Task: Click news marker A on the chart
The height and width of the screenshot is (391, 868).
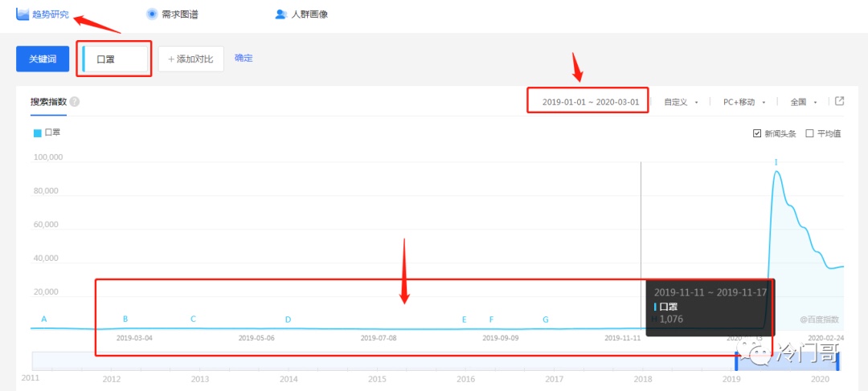Action: (x=43, y=319)
